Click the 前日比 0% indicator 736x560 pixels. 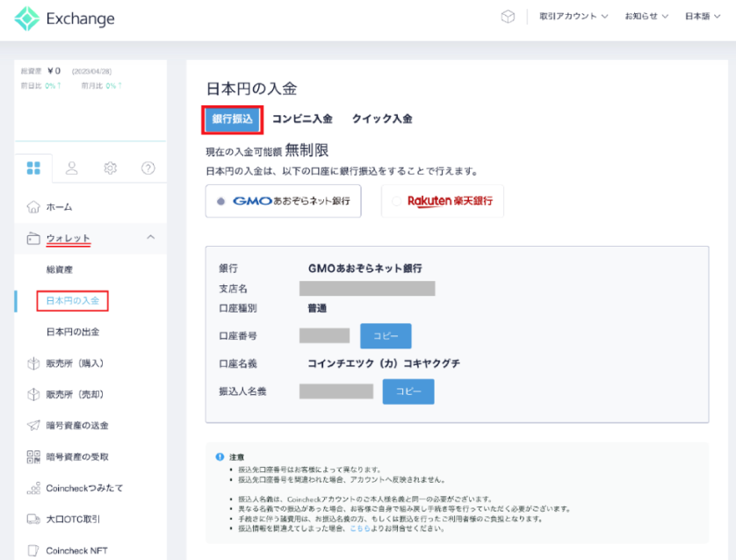(40, 86)
